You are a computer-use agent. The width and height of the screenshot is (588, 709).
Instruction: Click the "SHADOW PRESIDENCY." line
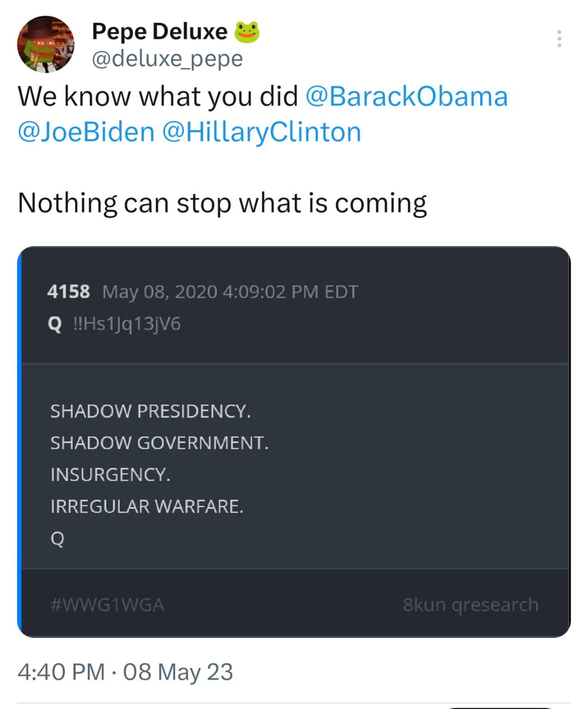[x=150, y=411]
